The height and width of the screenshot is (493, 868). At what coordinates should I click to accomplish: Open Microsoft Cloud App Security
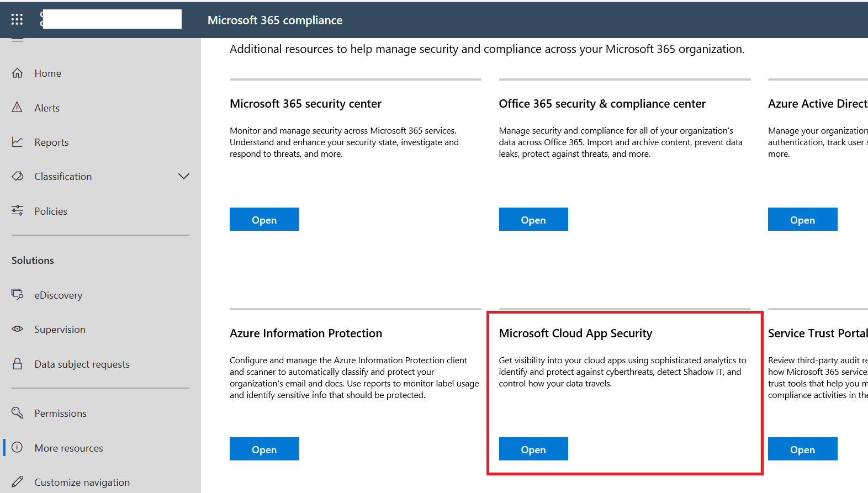click(x=533, y=449)
